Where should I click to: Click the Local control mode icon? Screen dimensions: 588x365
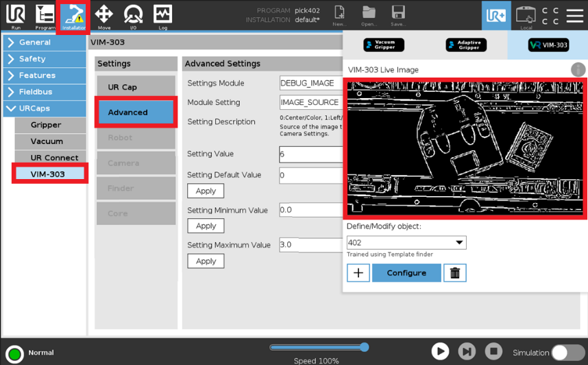tap(526, 16)
